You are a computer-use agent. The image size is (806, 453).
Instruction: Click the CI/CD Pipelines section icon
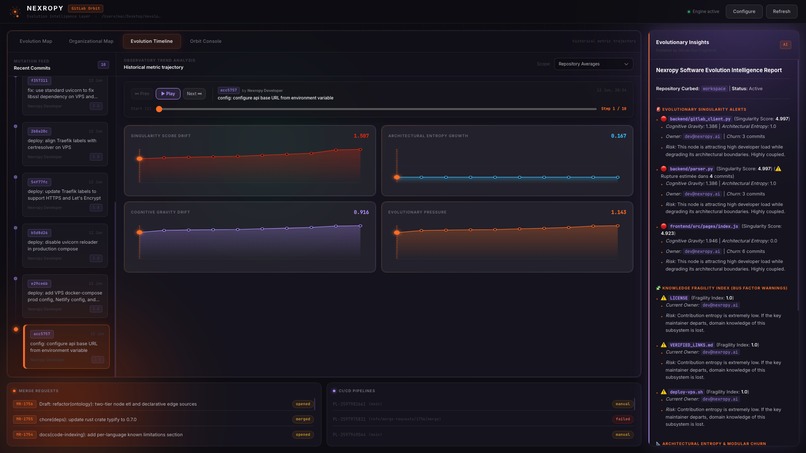coord(334,391)
